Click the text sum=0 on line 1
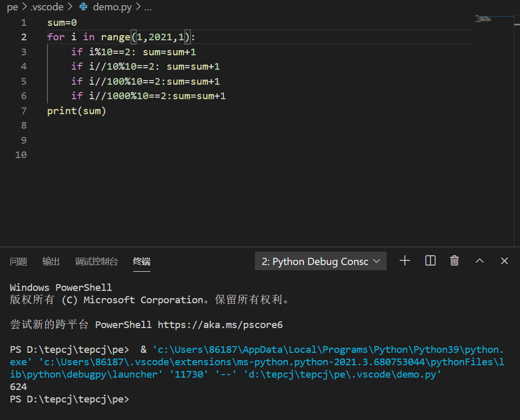 coord(62,23)
